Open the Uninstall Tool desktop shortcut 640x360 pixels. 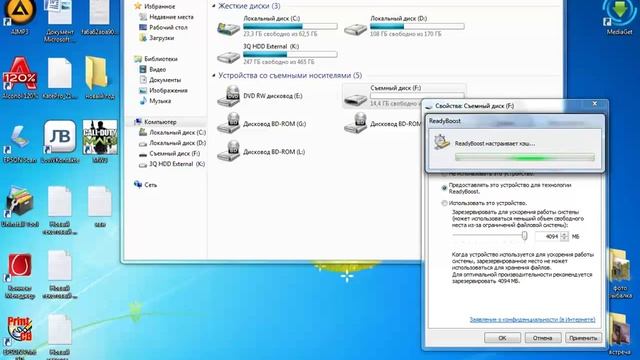click(20, 206)
